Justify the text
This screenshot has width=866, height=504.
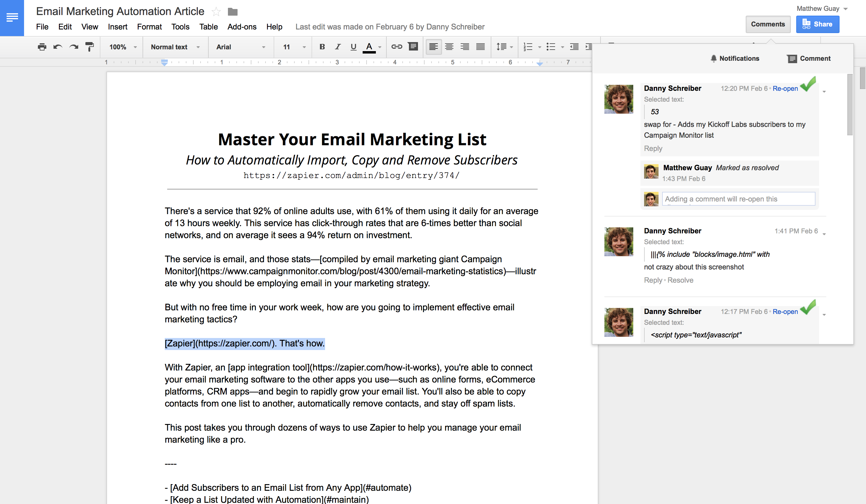(x=481, y=47)
